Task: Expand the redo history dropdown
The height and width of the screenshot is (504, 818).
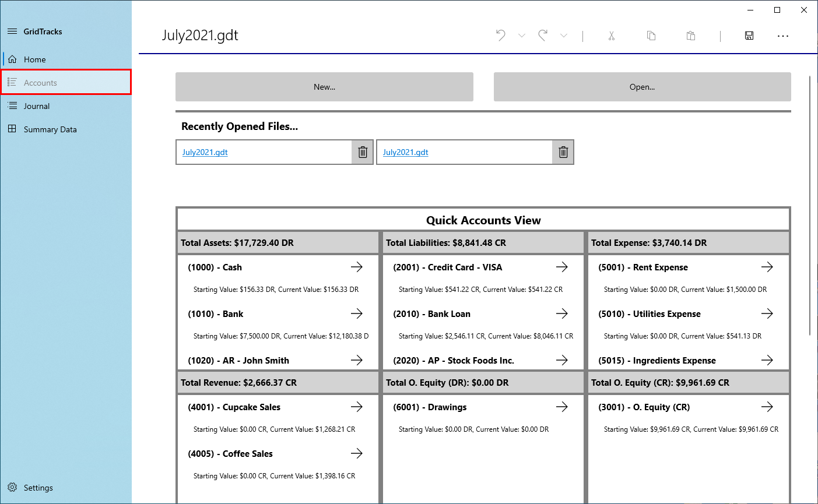Action: [564, 36]
